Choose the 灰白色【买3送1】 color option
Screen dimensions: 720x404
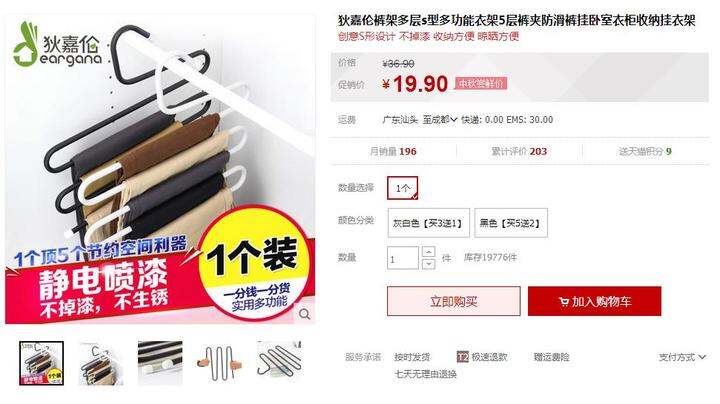[428, 223]
